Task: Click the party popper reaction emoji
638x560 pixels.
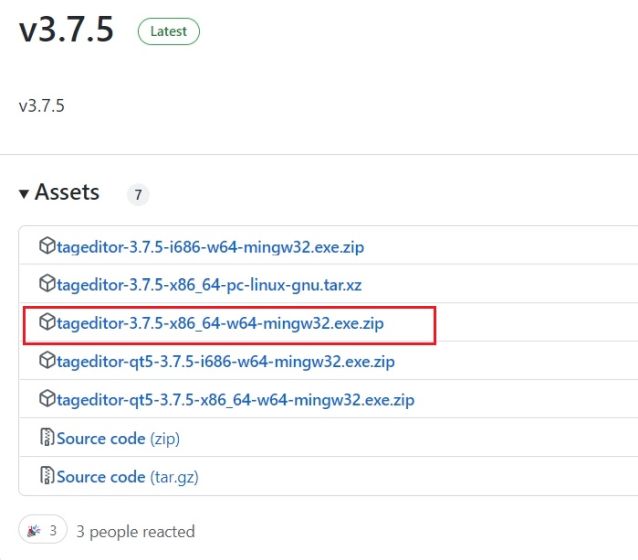Action: coord(34,531)
